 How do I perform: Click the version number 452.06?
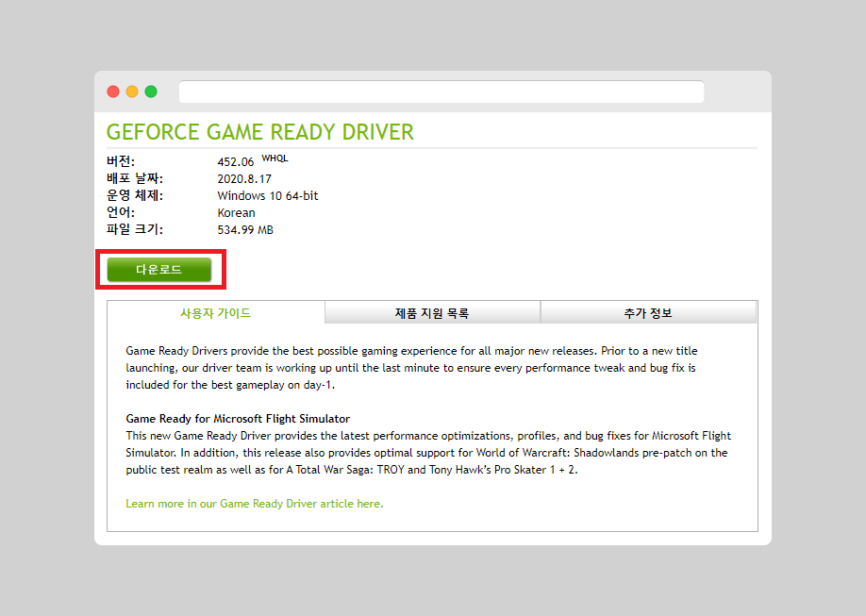coord(235,162)
